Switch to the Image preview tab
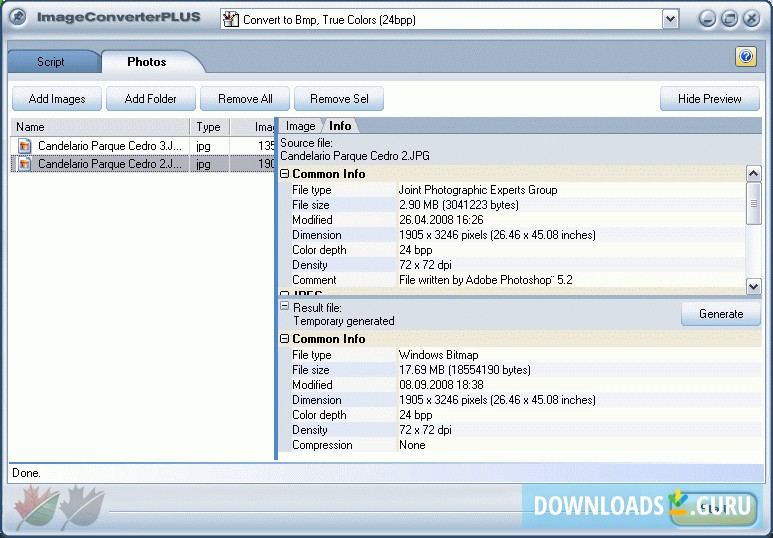This screenshot has width=773, height=538. pos(300,126)
